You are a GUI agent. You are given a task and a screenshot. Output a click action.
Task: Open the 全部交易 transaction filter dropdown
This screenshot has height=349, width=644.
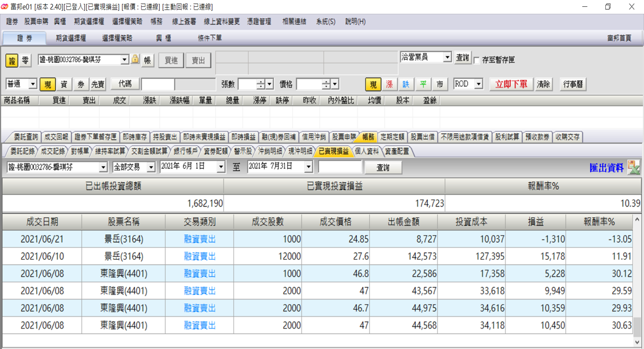tap(134, 167)
